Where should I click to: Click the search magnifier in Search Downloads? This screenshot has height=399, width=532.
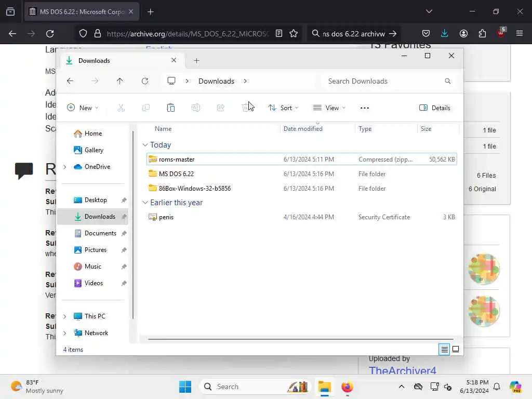(x=447, y=81)
